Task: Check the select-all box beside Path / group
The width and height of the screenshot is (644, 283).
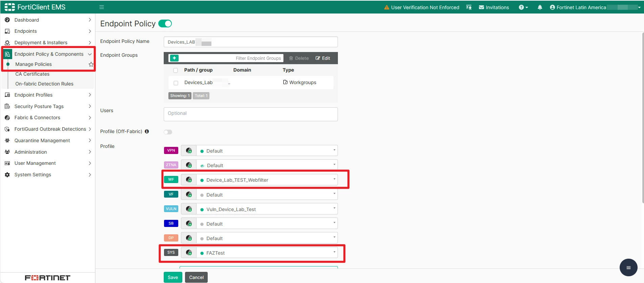Action: click(176, 70)
